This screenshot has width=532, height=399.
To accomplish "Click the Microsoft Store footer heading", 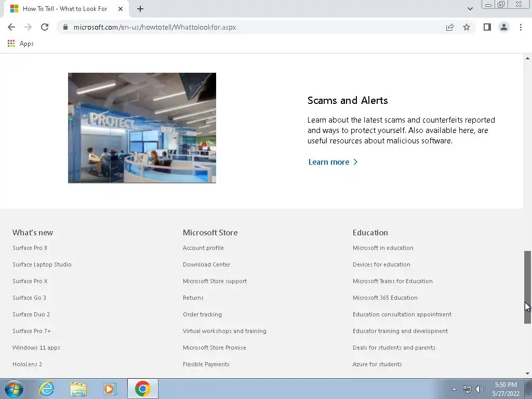I will [x=210, y=233].
